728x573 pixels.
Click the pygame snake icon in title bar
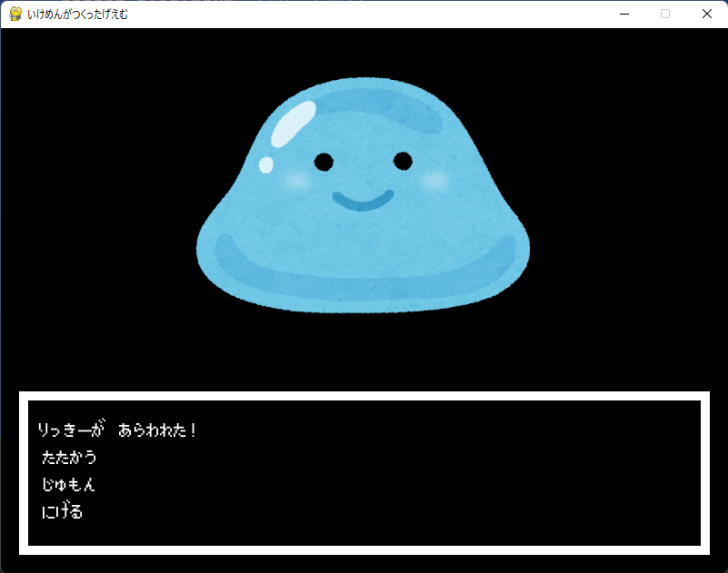15,14
